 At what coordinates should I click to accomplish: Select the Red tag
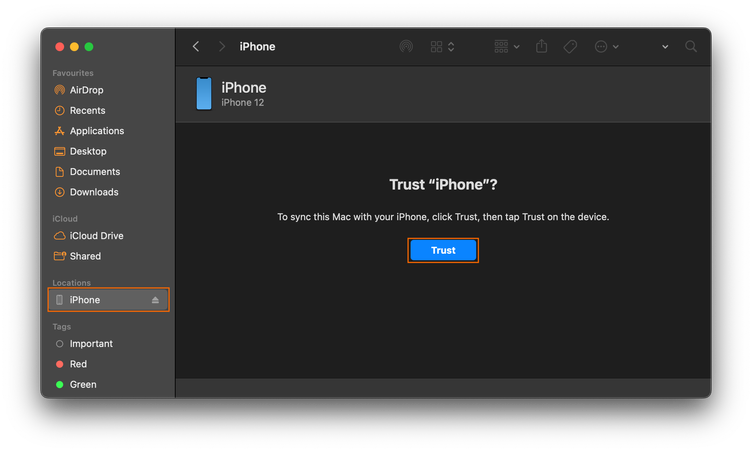pyautogui.click(x=78, y=364)
